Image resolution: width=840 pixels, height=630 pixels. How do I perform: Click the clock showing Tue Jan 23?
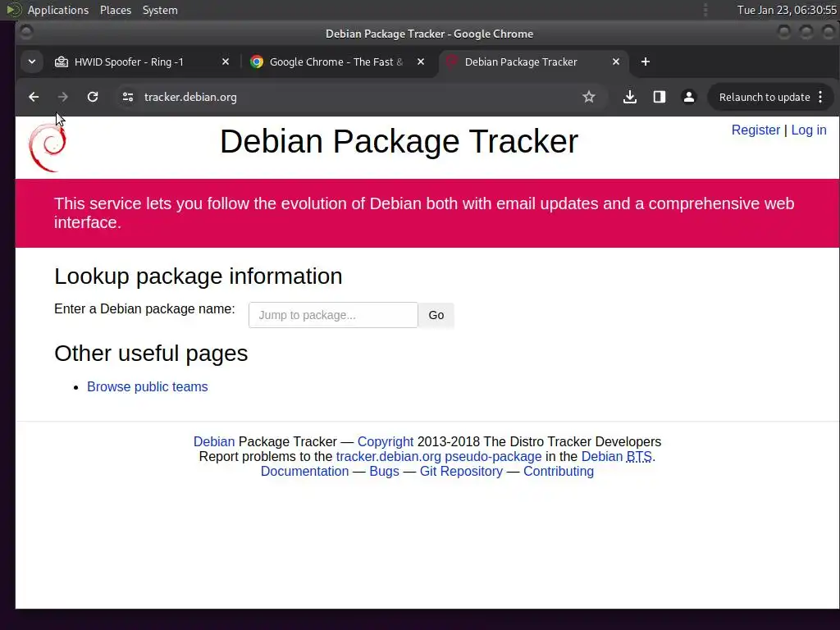(x=787, y=10)
